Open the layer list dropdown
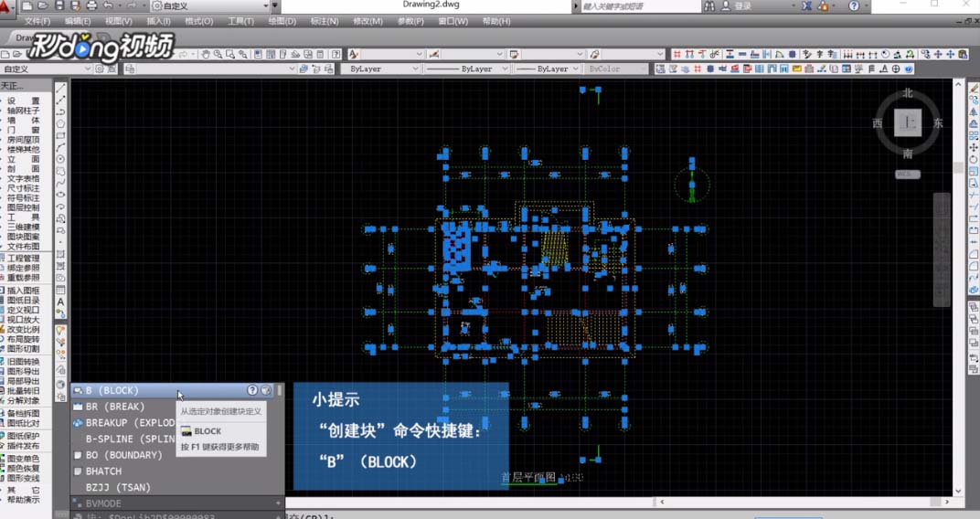This screenshot has height=519, width=980. tap(217, 69)
